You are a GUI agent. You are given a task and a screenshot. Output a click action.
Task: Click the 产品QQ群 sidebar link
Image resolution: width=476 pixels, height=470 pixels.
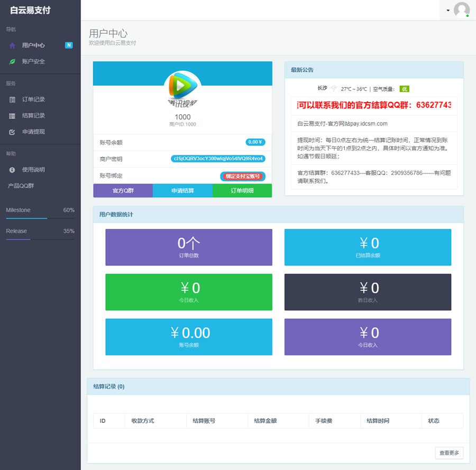[21, 186]
